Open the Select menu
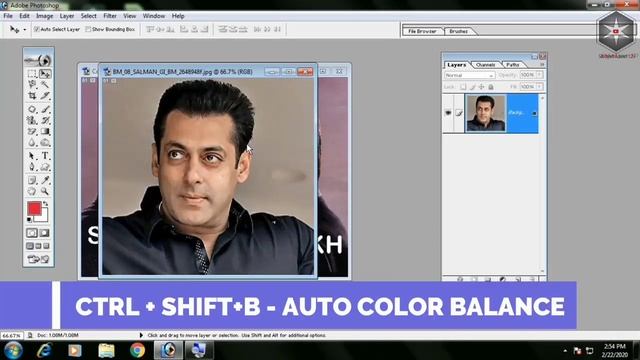640x360 pixels. tap(89, 16)
